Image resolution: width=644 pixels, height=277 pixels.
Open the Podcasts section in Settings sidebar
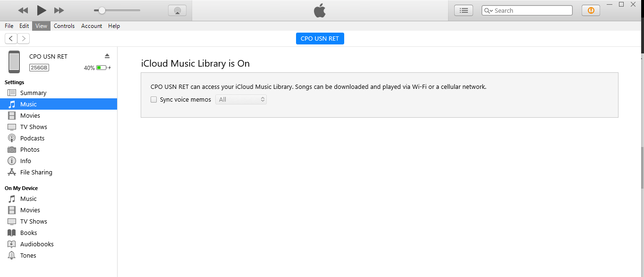pyautogui.click(x=31, y=138)
